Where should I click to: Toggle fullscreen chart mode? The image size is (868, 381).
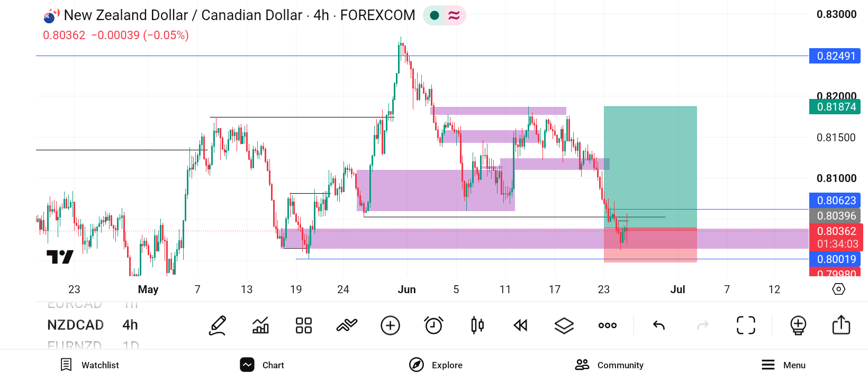pyautogui.click(x=746, y=325)
